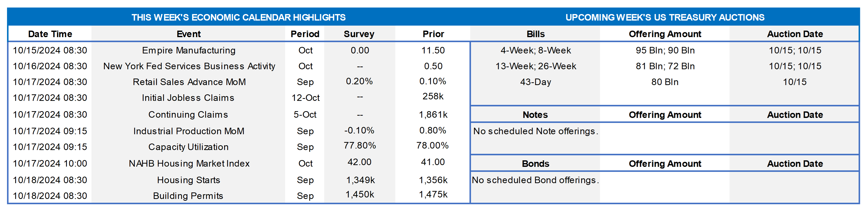Select the 4-Week; 8-Week bills cell
Image resolution: width=868 pixels, height=212 pixels.
tap(535, 50)
